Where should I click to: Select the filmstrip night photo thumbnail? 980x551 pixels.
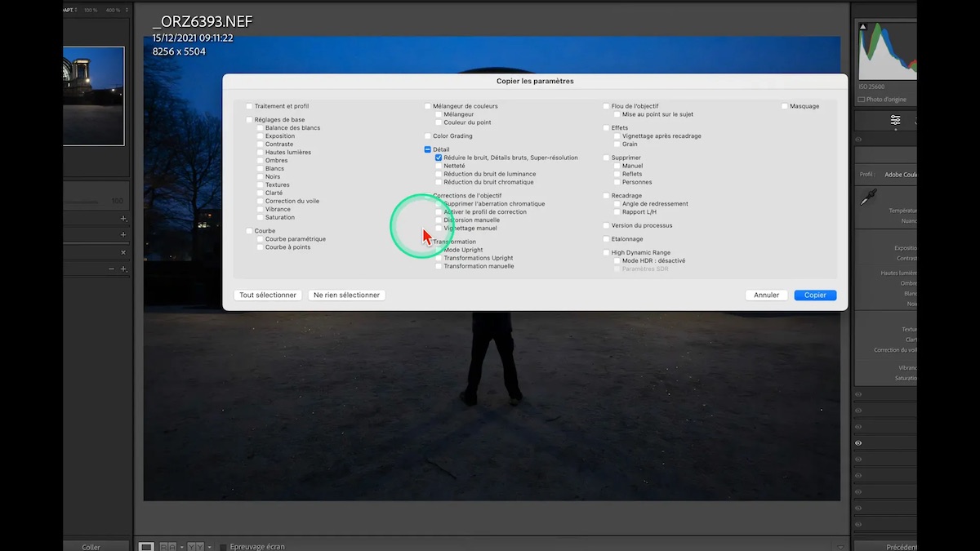tap(94, 96)
